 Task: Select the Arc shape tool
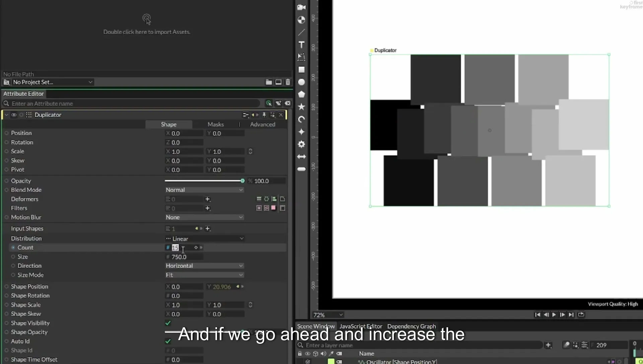pos(301,119)
